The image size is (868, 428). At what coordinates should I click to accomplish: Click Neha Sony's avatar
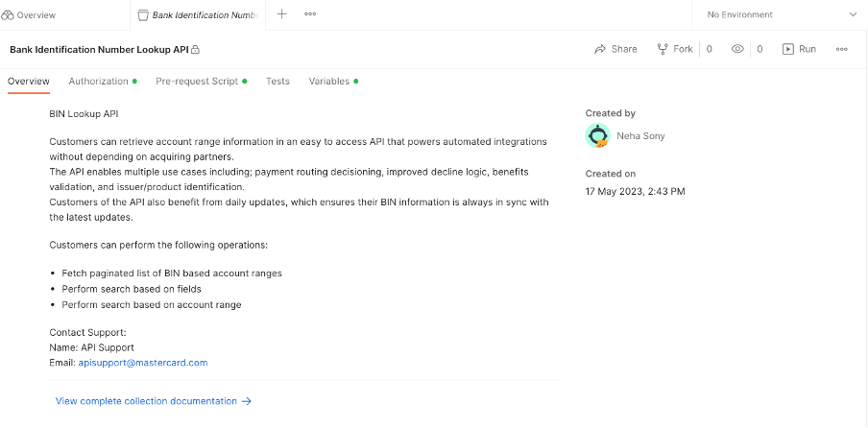click(x=598, y=136)
